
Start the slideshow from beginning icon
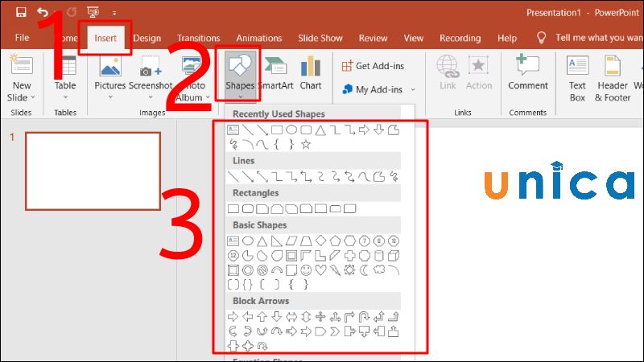(93, 12)
